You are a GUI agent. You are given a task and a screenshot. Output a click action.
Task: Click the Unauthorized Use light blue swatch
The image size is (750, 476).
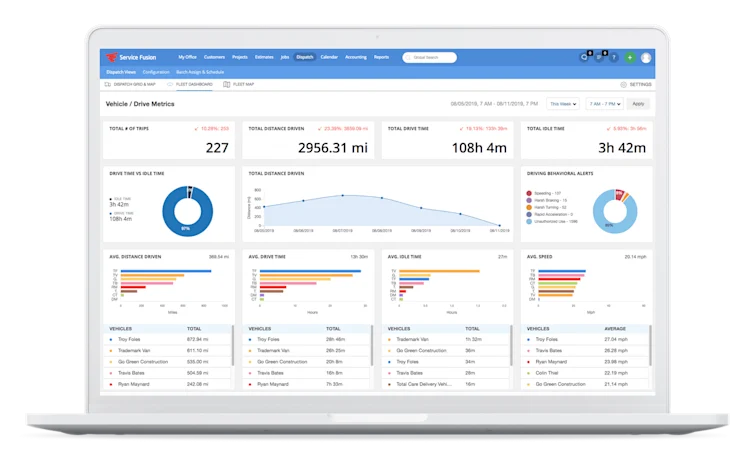pos(529,221)
